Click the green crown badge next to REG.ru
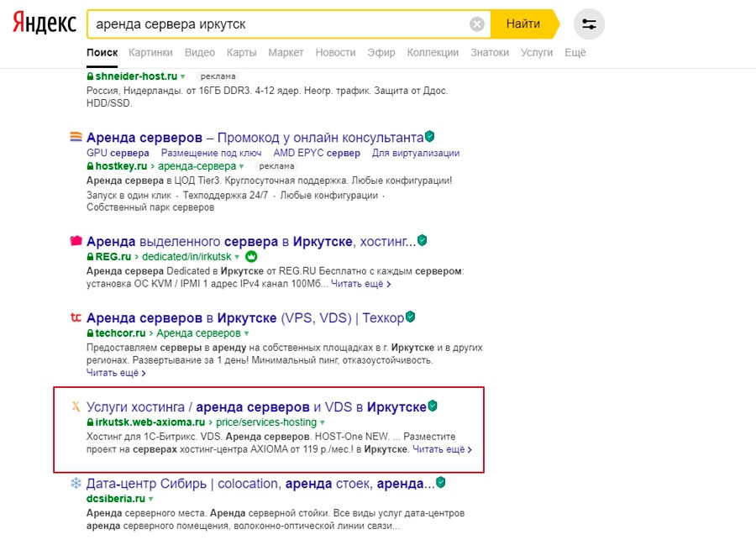The width and height of the screenshot is (756, 545). [251, 257]
